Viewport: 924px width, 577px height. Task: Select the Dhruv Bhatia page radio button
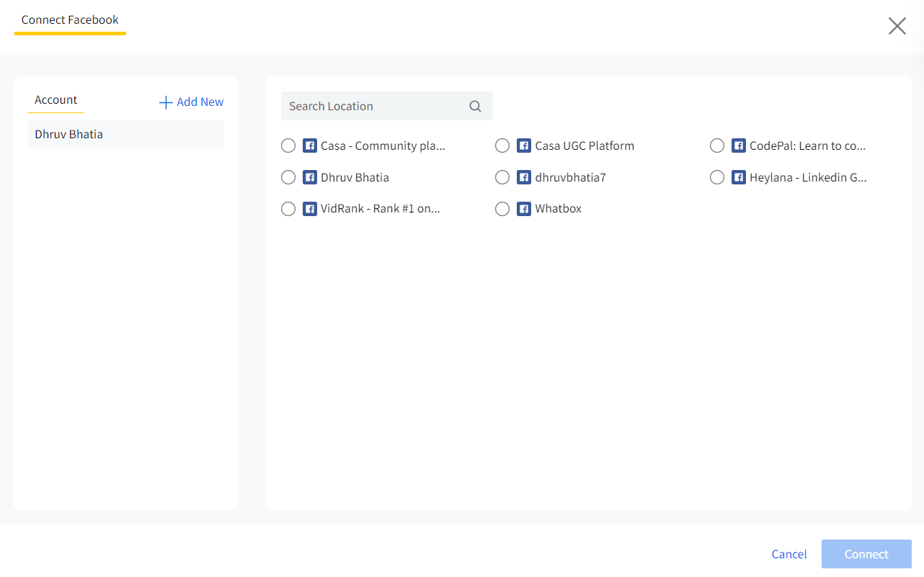(x=288, y=177)
